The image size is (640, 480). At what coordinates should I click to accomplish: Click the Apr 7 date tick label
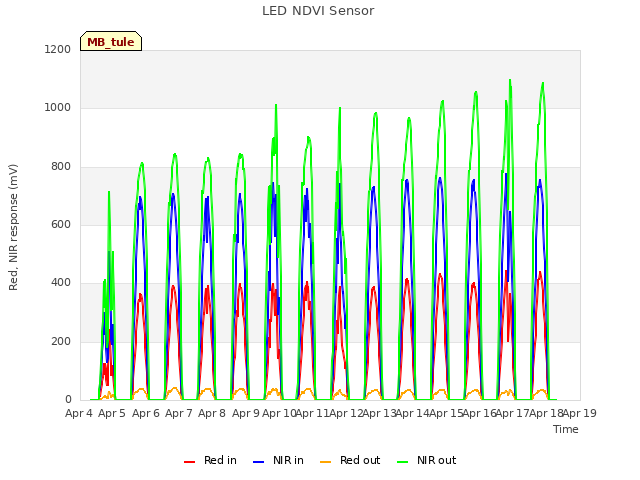179,413
